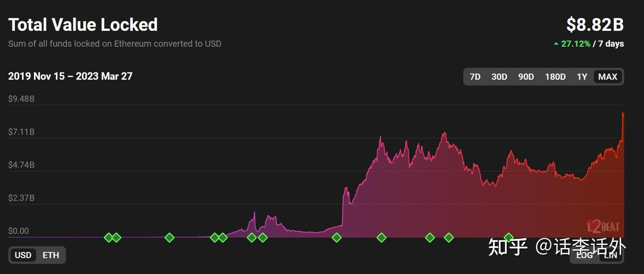
Task: Click the L2BEAT logo on chart
Action: tap(603, 226)
